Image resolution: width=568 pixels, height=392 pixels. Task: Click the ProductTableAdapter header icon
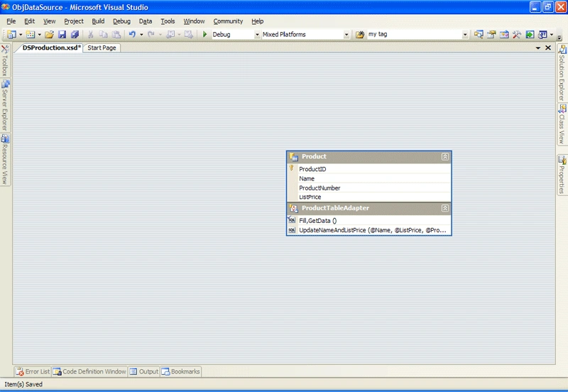pos(294,208)
